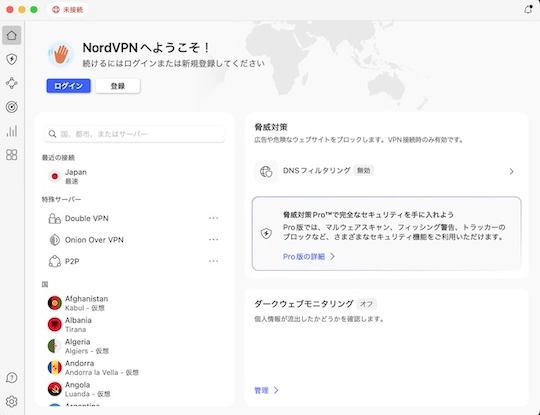Click the Onion Over VPN icon
The height and width of the screenshot is (415, 540).
54,240
